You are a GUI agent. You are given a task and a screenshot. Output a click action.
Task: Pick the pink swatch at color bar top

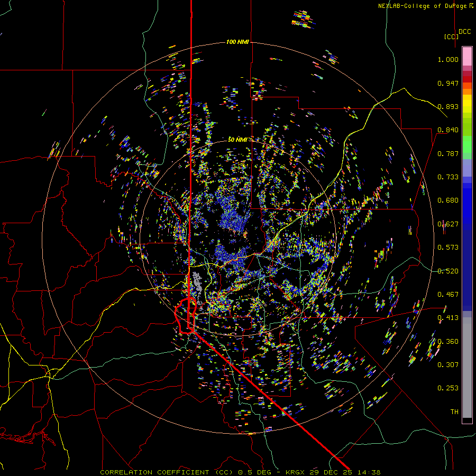coord(467,56)
